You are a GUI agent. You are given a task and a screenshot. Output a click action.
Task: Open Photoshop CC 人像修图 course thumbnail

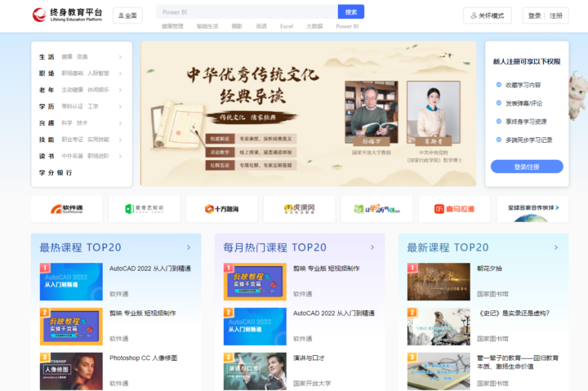point(71,371)
